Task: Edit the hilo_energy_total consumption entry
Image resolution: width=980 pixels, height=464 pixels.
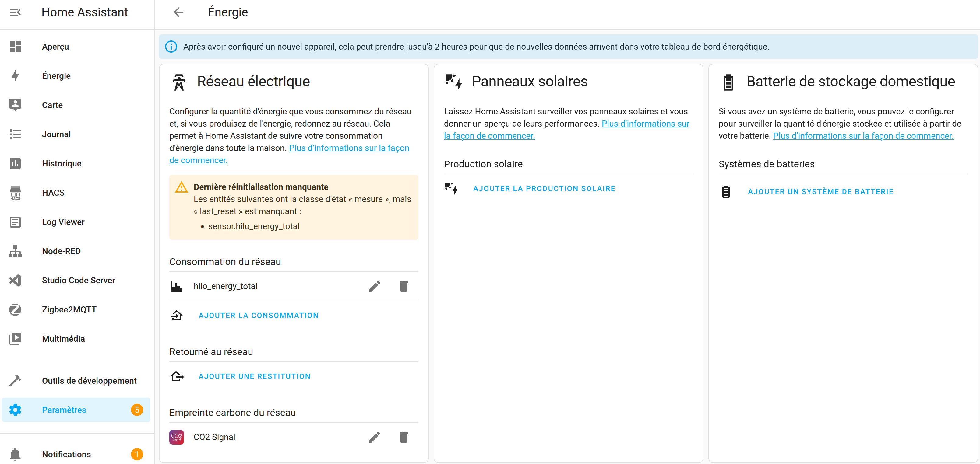Action: pos(374,286)
